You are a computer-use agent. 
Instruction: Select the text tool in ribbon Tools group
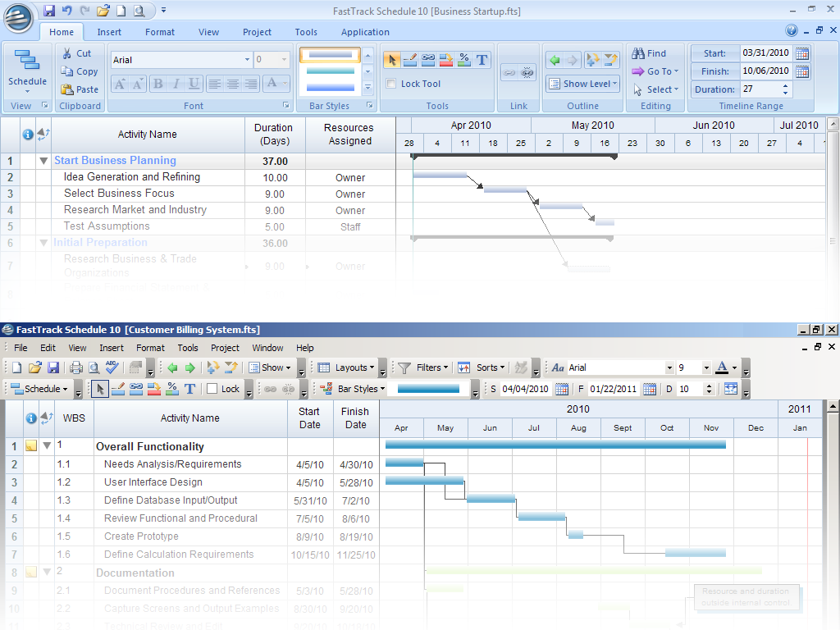coord(482,60)
